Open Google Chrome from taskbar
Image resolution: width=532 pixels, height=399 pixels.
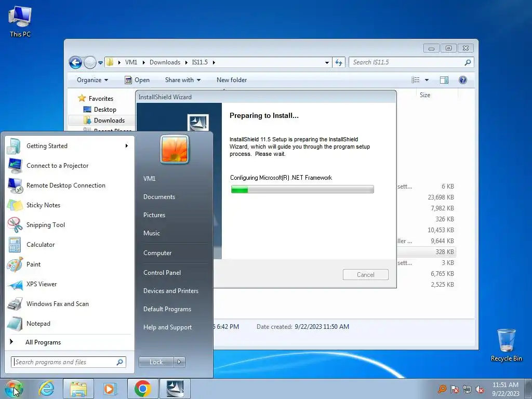click(x=142, y=389)
